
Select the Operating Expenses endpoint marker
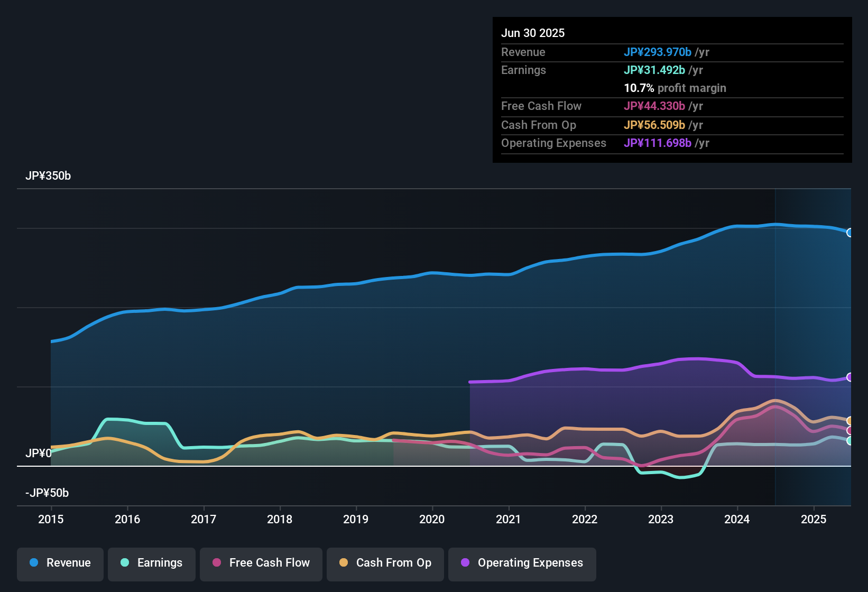pos(850,377)
